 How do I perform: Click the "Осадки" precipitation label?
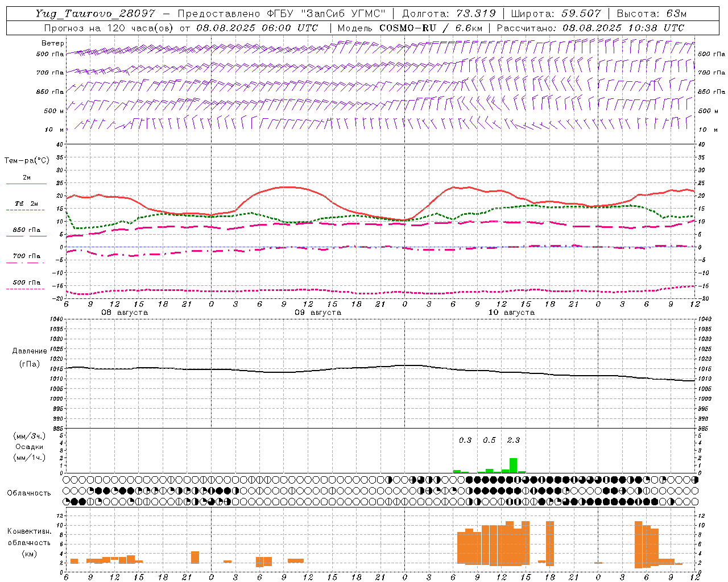[x=30, y=447]
